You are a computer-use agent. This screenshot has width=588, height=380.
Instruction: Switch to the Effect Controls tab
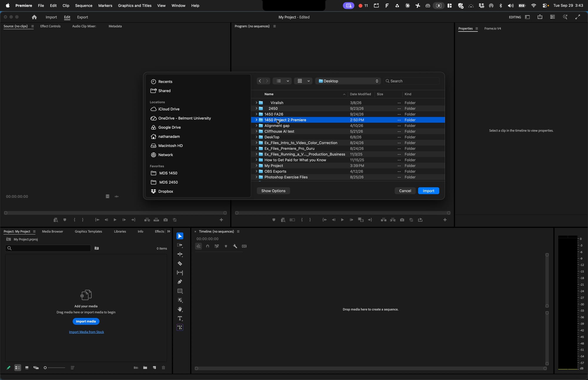click(x=50, y=26)
